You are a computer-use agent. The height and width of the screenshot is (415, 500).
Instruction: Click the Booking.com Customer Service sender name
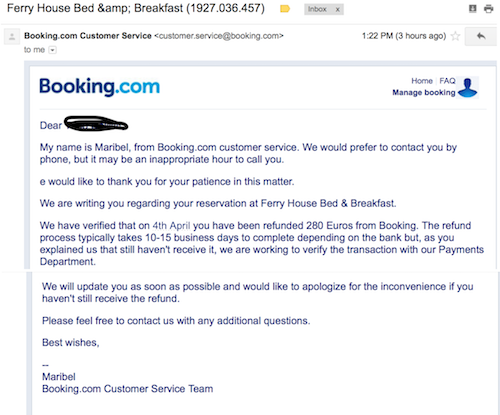(88, 36)
